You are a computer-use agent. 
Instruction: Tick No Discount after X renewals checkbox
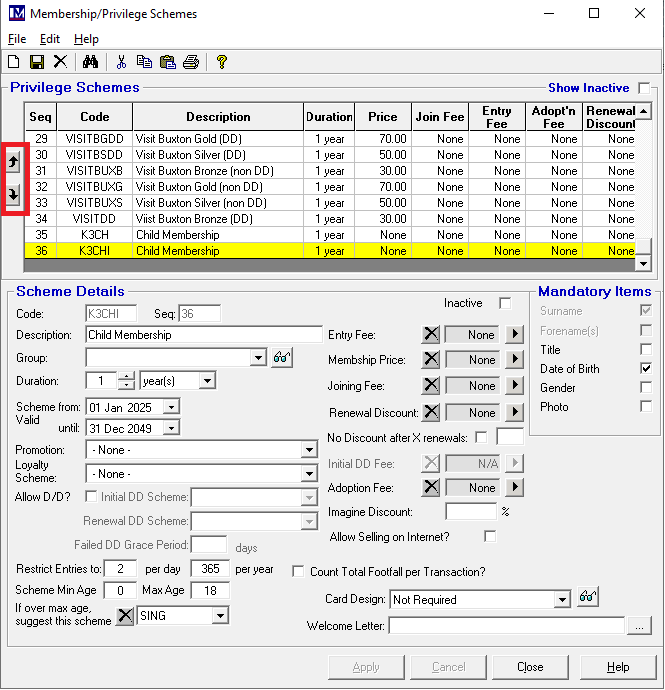pos(481,437)
